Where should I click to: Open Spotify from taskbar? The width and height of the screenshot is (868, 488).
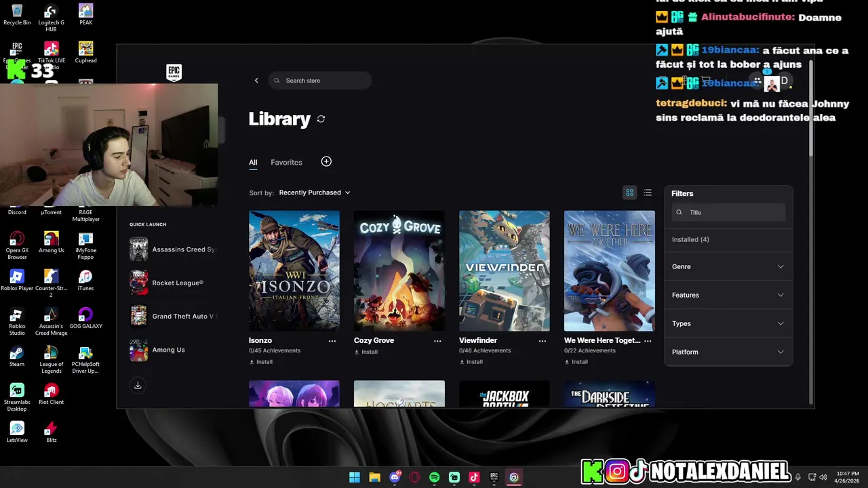point(434,477)
